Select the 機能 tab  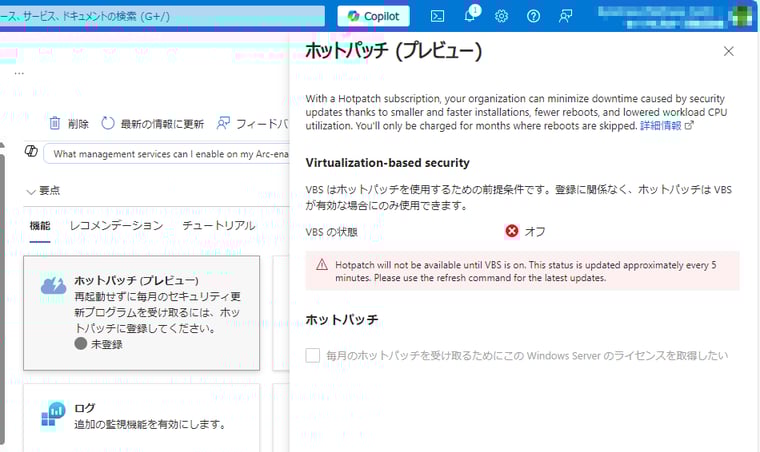point(40,226)
